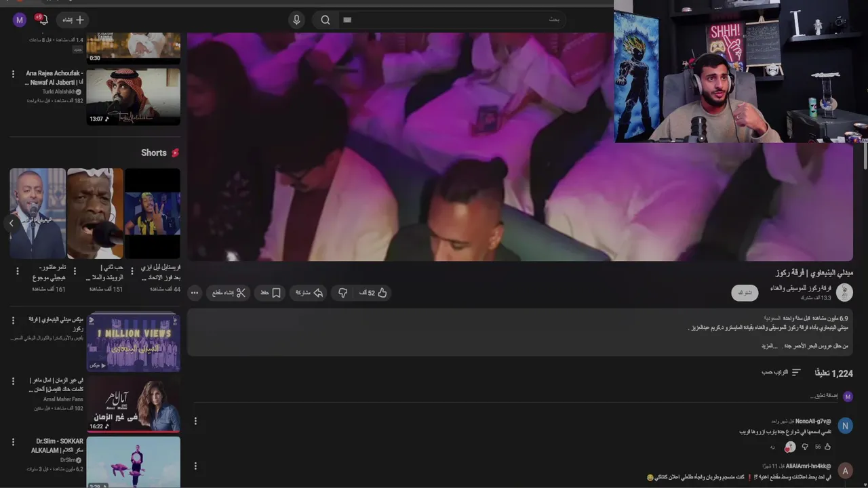
Task: Open options menu for حب ثاني Short
Action: 75,271
